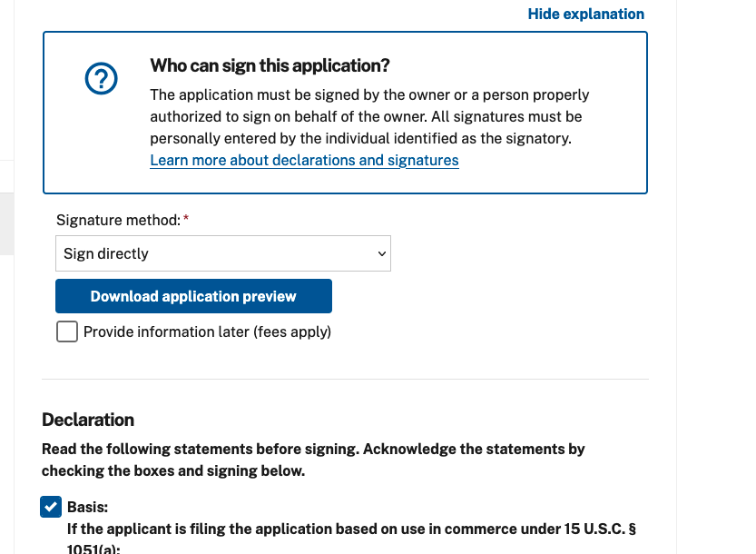Click the white checkmark inside Basis box

coord(51,507)
